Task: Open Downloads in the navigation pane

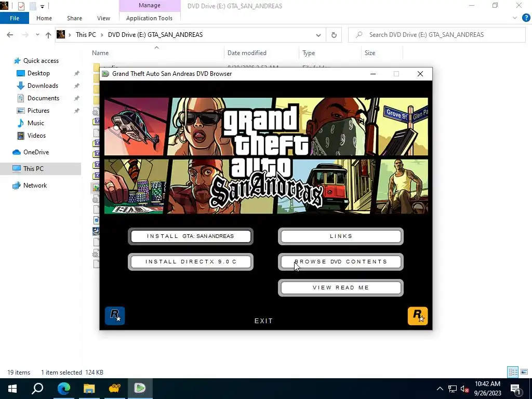Action: [x=43, y=86]
